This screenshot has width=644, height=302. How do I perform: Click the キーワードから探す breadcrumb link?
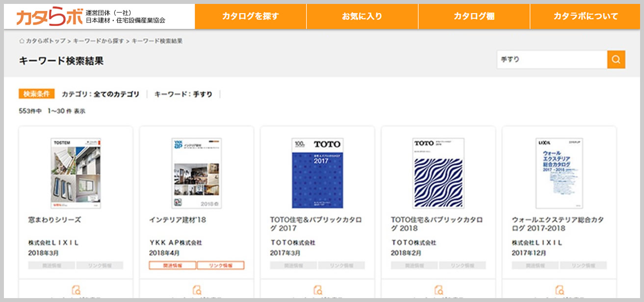click(98, 41)
